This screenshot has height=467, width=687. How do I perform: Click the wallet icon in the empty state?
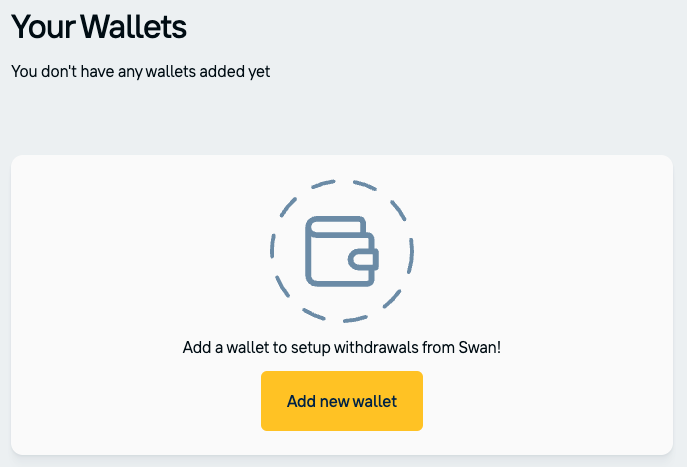(341, 251)
